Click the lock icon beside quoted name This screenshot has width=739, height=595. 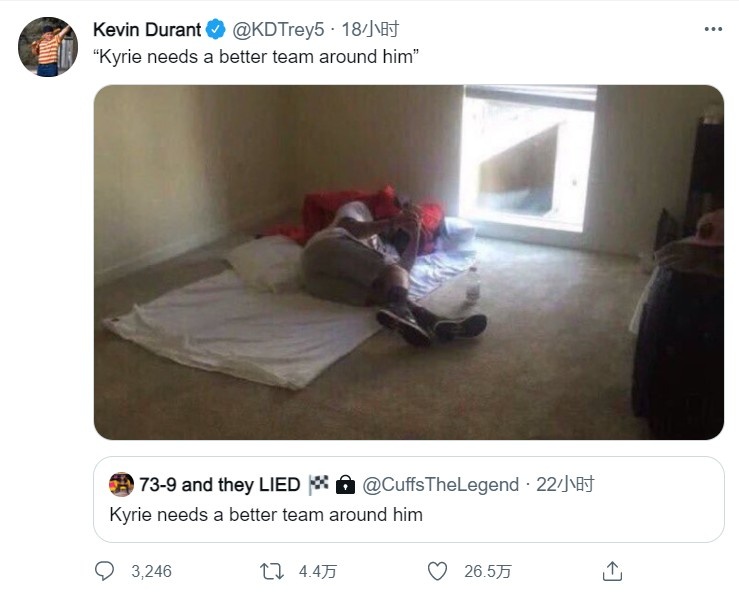(x=345, y=484)
